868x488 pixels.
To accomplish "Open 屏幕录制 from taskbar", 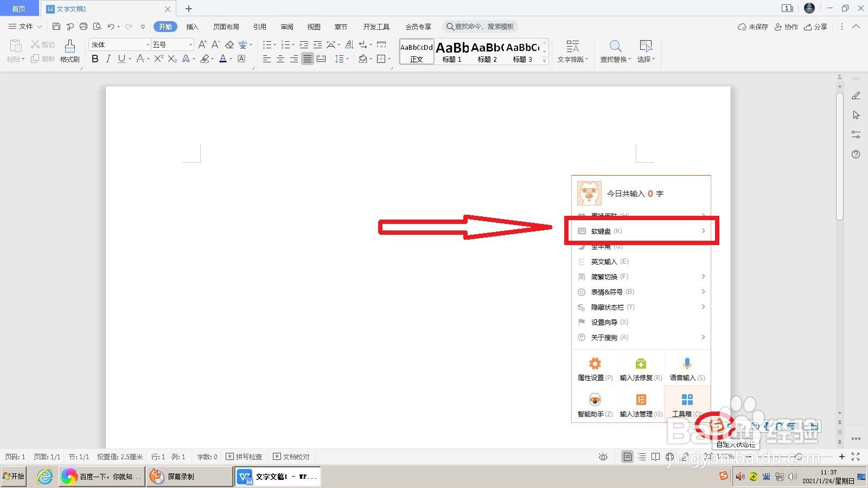I will 189,477.
